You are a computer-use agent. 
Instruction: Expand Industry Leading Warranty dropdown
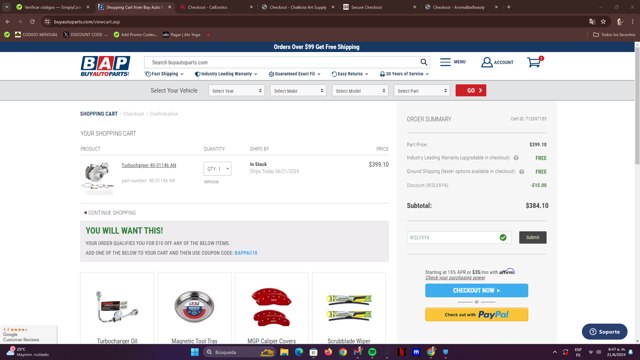click(226, 74)
